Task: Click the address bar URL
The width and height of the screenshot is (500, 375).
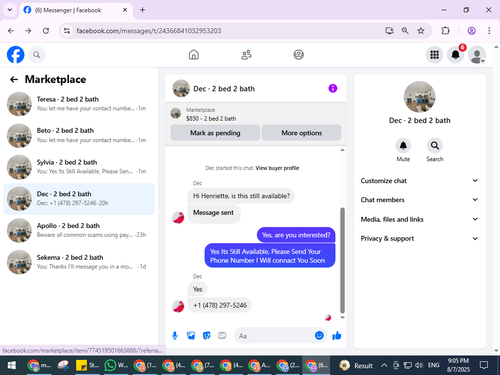Action: click(149, 31)
